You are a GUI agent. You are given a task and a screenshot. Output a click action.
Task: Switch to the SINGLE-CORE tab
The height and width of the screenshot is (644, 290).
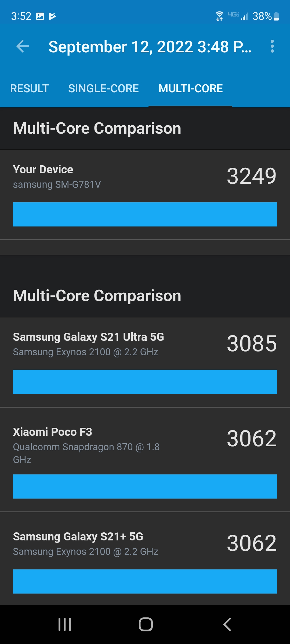[x=103, y=89]
